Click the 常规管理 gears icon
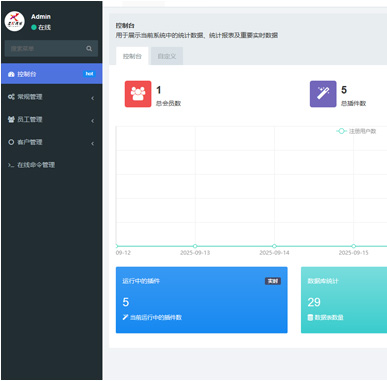This screenshot has height=381, width=387. (11, 97)
